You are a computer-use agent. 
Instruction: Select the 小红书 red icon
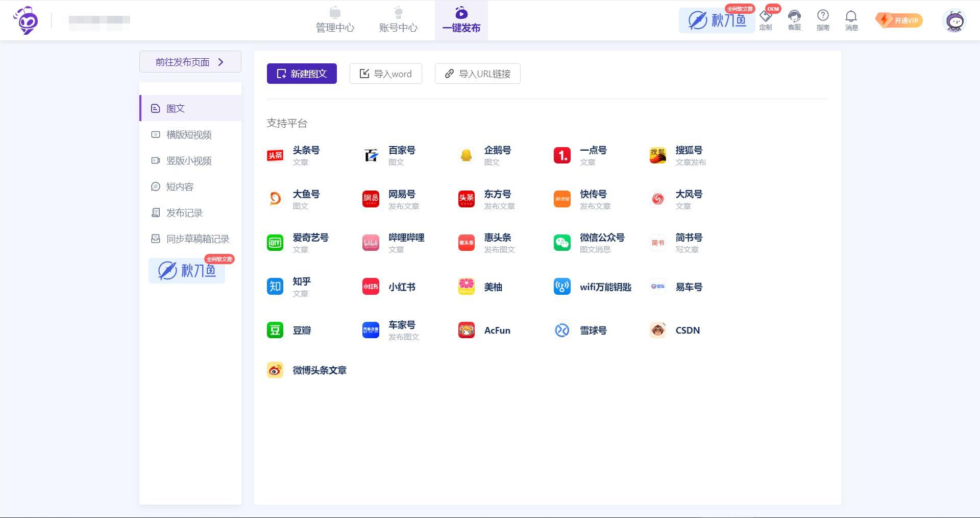pyautogui.click(x=371, y=287)
